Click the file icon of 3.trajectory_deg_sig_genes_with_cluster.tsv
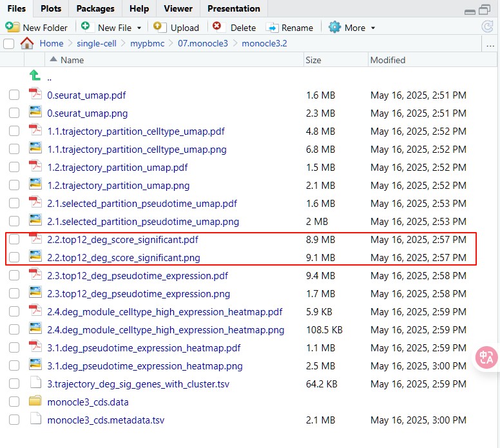The image size is (500, 448). pyautogui.click(x=35, y=382)
